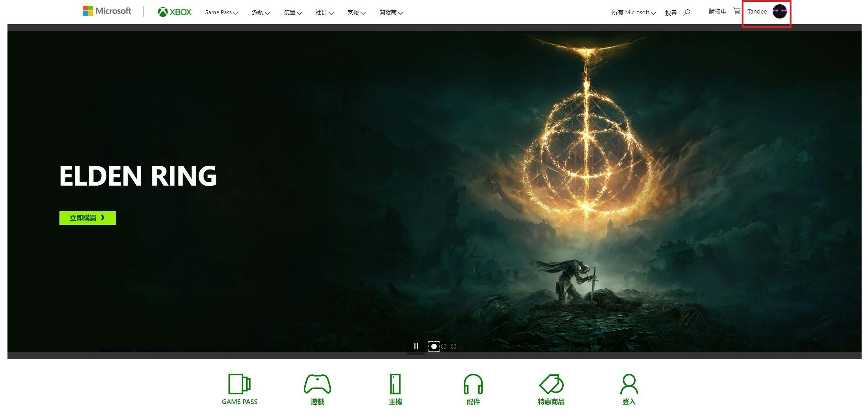
Task: Expand the 裝置 dropdown menu
Action: (x=293, y=12)
